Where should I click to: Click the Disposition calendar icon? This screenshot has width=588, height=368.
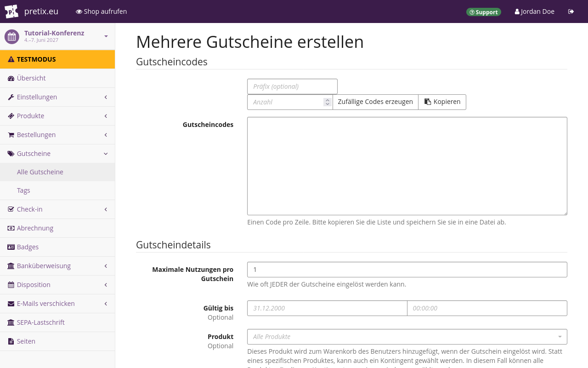11,285
